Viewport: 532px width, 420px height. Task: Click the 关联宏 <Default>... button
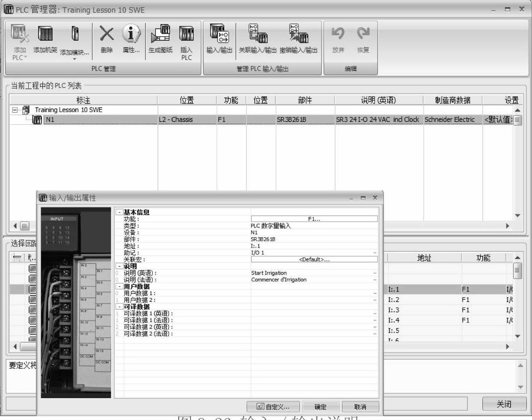coord(314,259)
